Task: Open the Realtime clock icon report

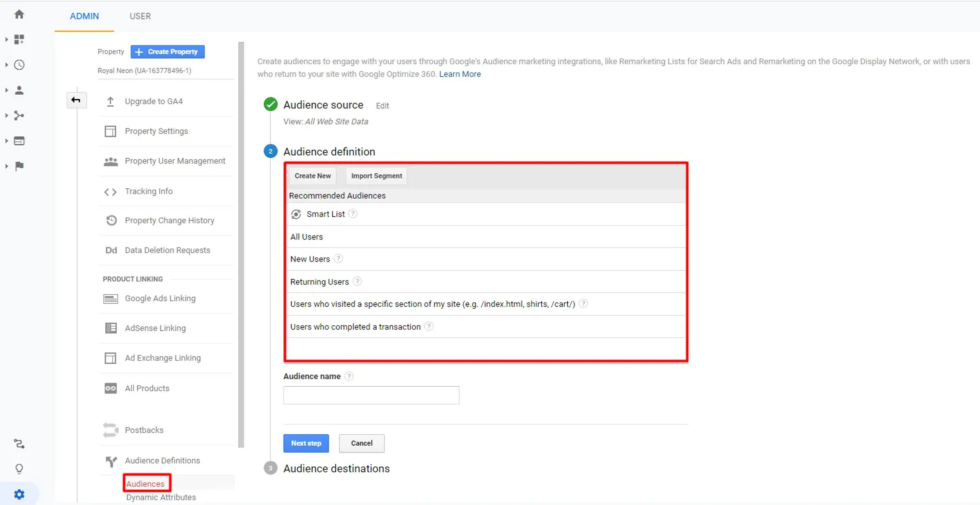Action: (19, 65)
